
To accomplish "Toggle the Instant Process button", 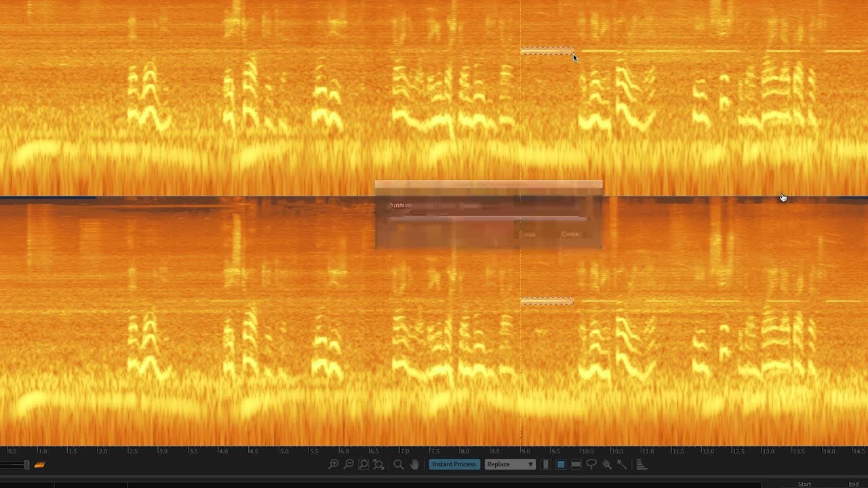I will click(x=454, y=464).
